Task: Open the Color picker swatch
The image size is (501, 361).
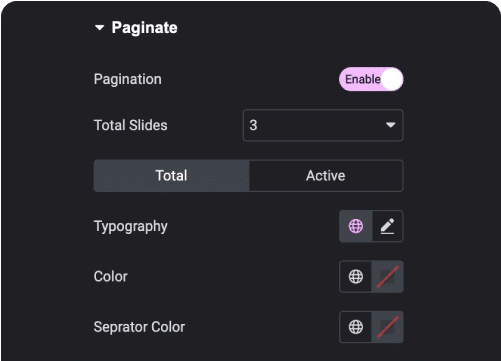Action: 387,277
